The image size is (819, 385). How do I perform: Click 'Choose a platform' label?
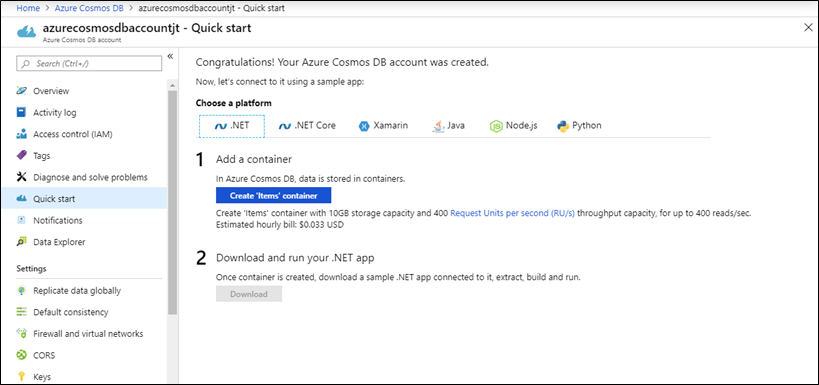pos(233,103)
